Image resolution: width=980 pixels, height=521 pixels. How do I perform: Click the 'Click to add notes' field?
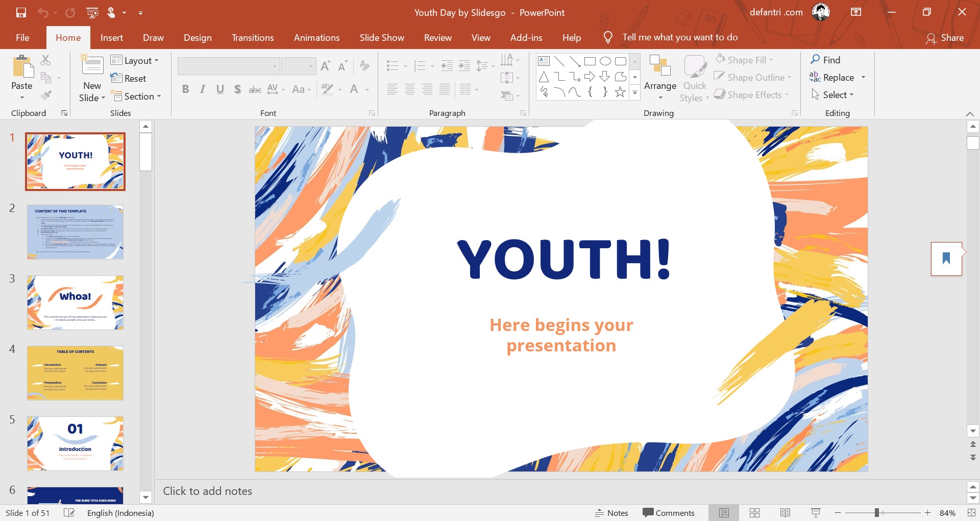click(559, 491)
